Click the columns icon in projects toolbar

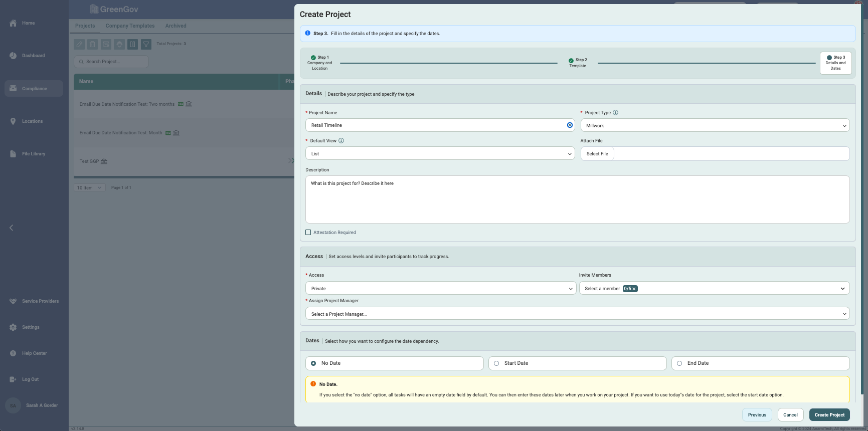click(x=132, y=44)
